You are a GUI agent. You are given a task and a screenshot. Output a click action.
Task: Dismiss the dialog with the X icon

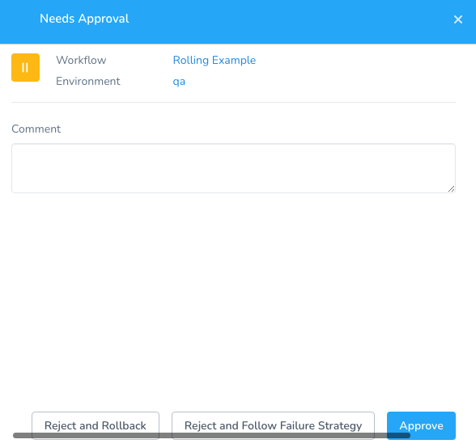pyautogui.click(x=458, y=19)
